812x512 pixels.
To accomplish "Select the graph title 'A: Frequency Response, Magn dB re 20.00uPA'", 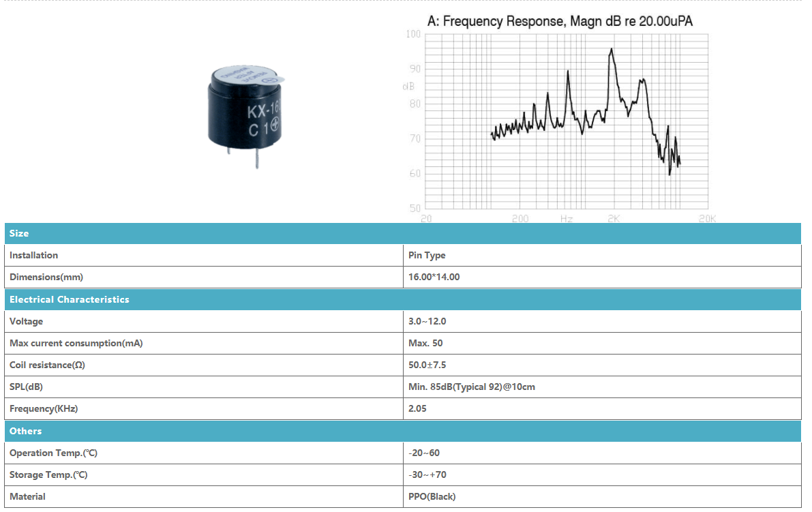I will 560,21.
